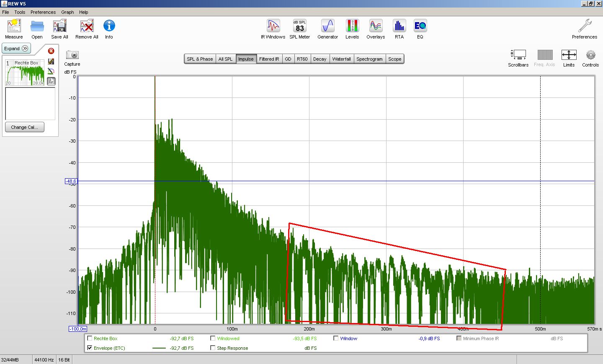Open the Graph menu
The image size is (603, 364).
click(67, 12)
